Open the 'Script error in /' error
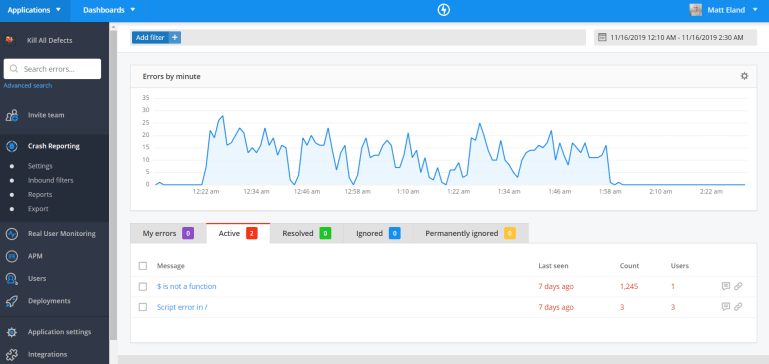Viewport: 769px width, 364px height. (182, 307)
